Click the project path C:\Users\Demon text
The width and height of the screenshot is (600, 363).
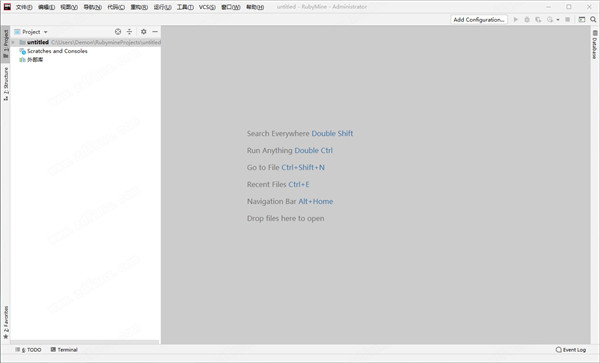pyautogui.click(x=106, y=42)
